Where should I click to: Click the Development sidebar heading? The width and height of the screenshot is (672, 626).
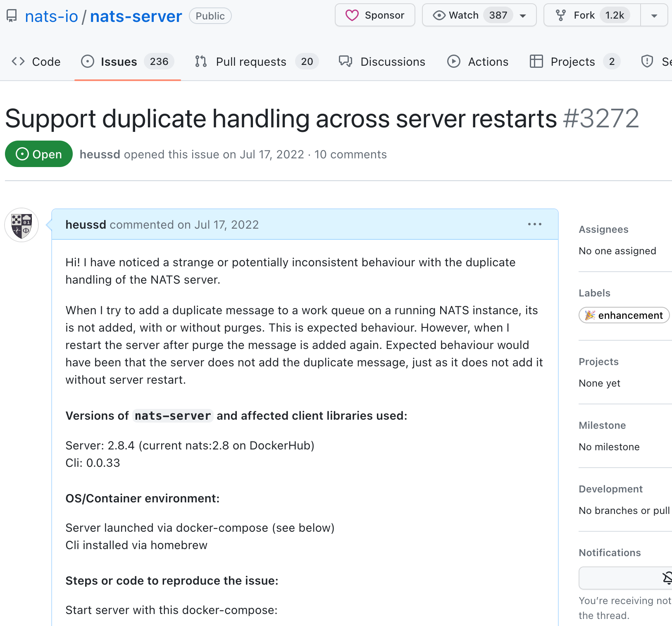610,489
